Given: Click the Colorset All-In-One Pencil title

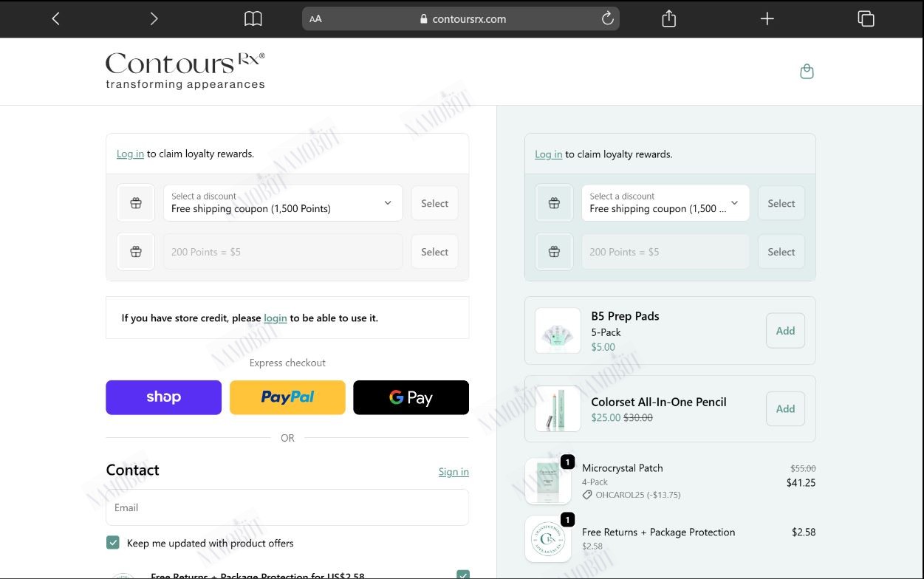Looking at the screenshot, I should (x=659, y=402).
